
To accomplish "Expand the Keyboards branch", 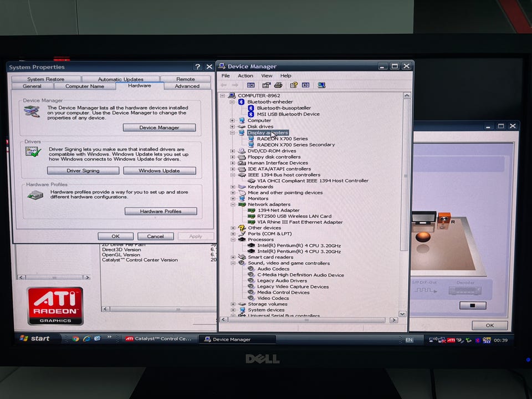I will (233, 187).
